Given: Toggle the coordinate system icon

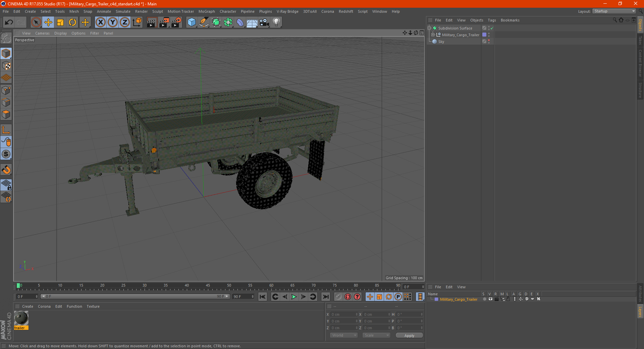Looking at the screenshot, I should pos(137,22).
